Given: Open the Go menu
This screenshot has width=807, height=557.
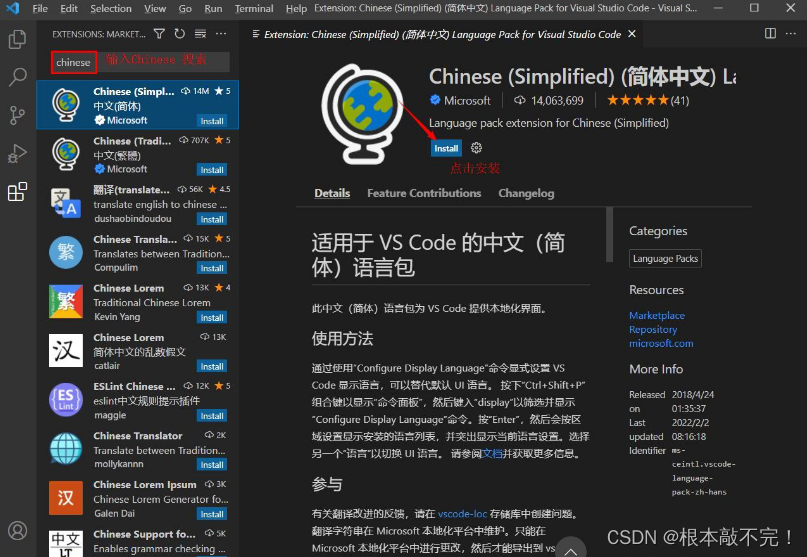Looking at the screenshot, I should tap(185, 9).
